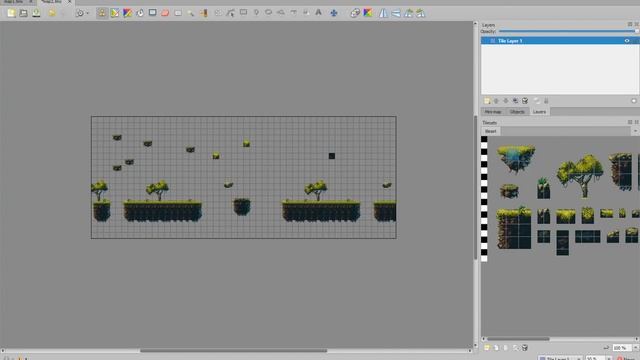Select the Wang Brush tool
Image resolution: width=640 pixels, height=360 pixels.
click(x=127, y=13)
